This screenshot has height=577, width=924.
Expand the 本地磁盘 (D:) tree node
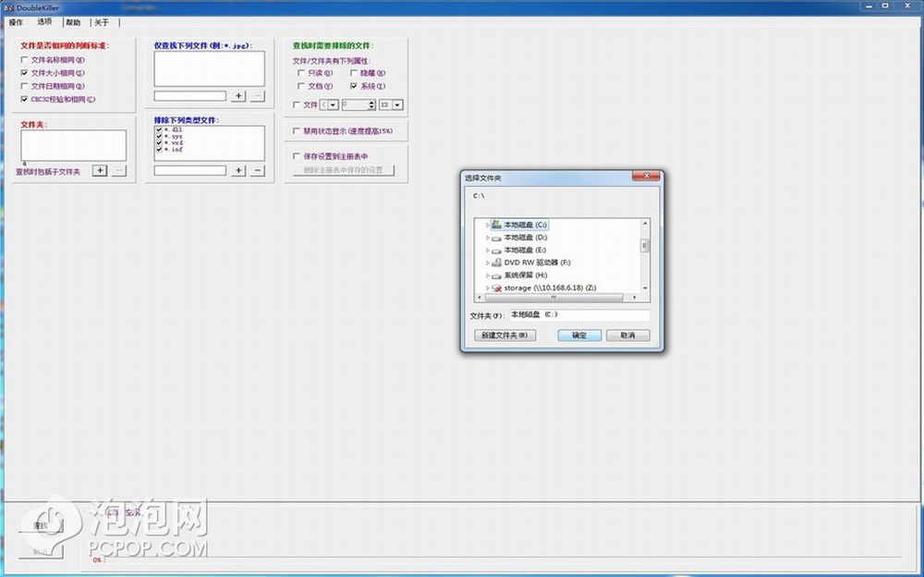(x=487, y=237)
